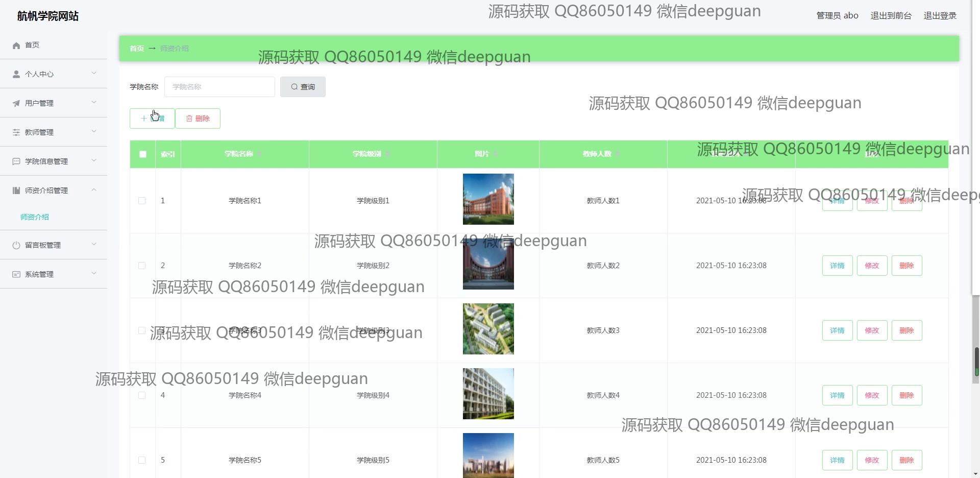The image size is (980, 478).
Task: Check the checkbox for row 1
Action: click(x=142, y=201)
